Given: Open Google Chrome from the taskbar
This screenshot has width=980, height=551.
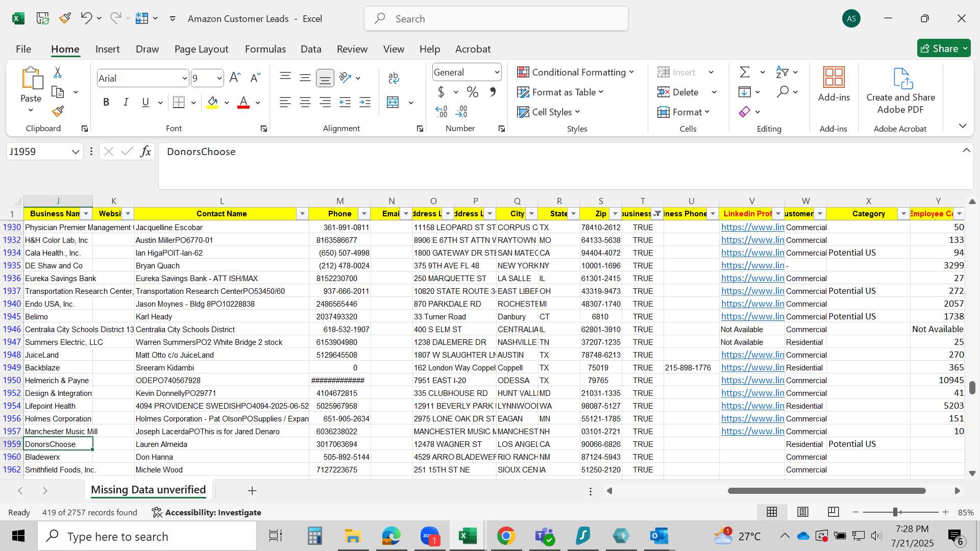Looking at the screenshot, I should (x=506, y=536).
